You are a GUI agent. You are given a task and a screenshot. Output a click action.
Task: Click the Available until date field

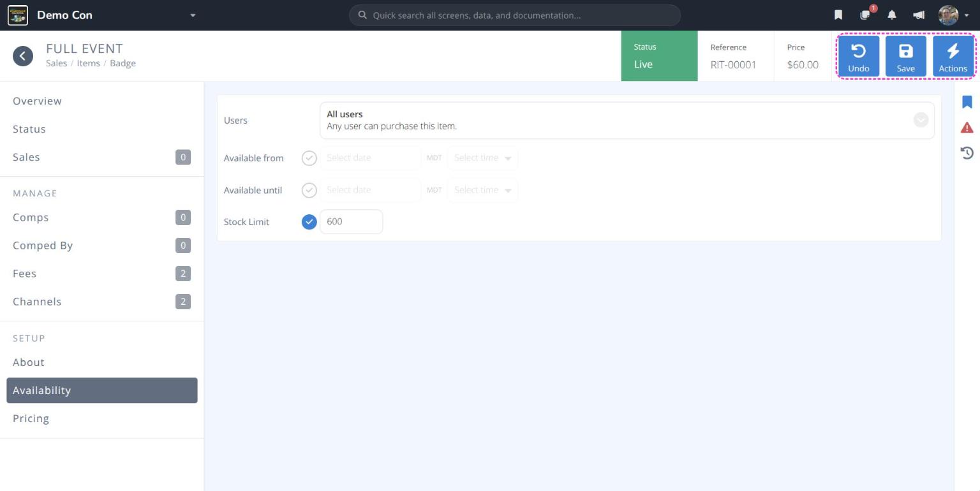click(x=370, y=190)
